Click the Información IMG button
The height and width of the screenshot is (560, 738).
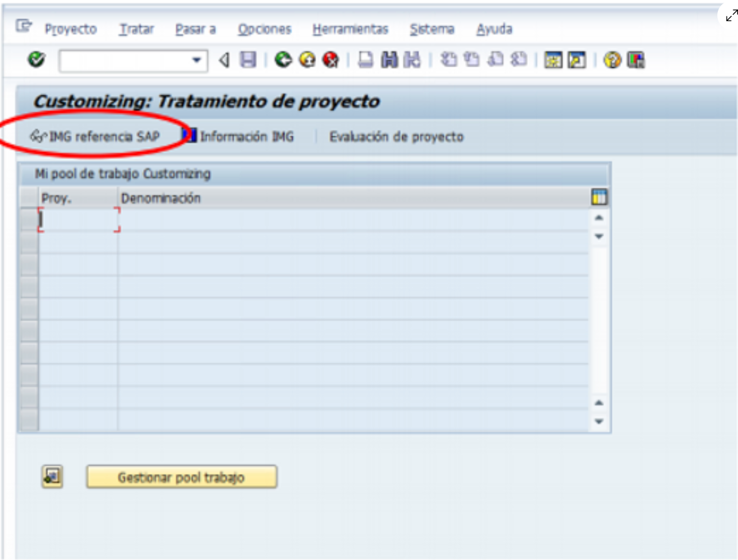(x=238, y=137)
